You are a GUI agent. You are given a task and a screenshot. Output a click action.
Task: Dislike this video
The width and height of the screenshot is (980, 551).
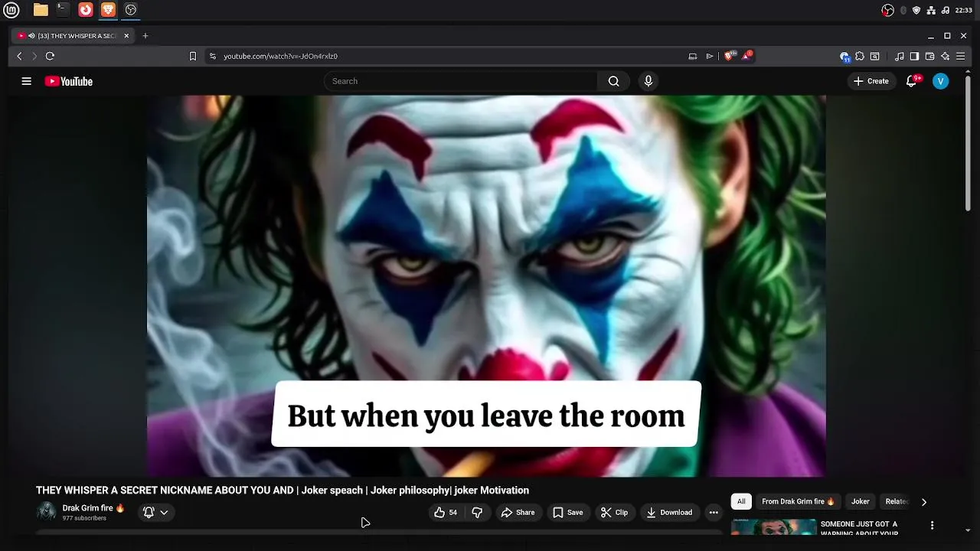tap(477, 513)
